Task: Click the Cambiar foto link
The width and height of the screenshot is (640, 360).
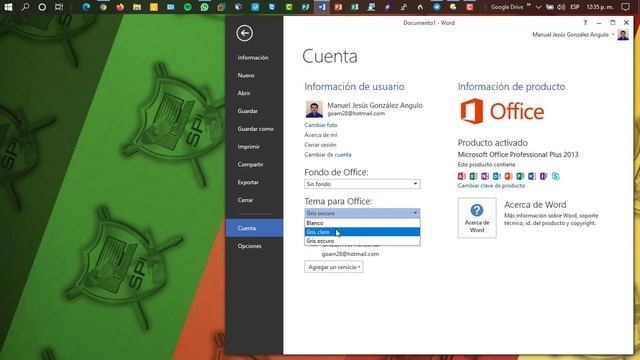Action: tap(321, 125)
